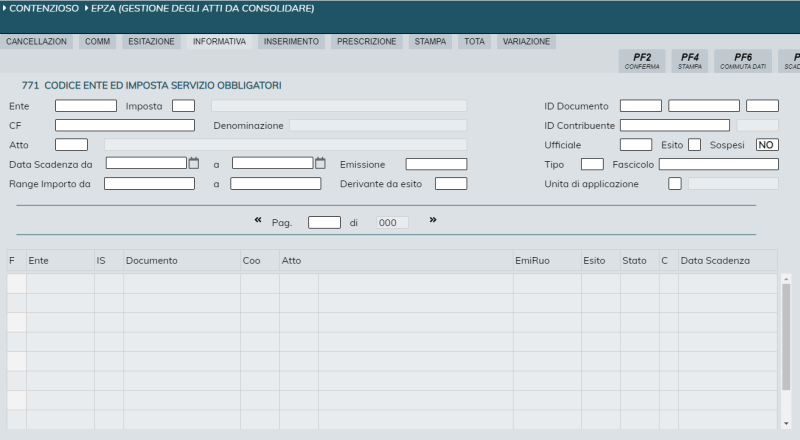This screenshot has height=440, width=800.
Task: Click IS column header
Action: pyautogui.click(x=109, y=260)
